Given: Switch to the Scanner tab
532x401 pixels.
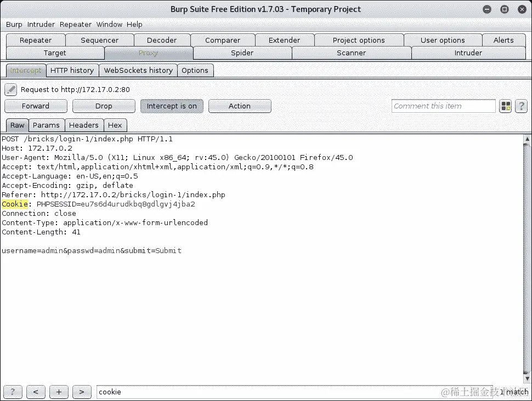Looking at the screenshot, I should (x=351, y=53).
